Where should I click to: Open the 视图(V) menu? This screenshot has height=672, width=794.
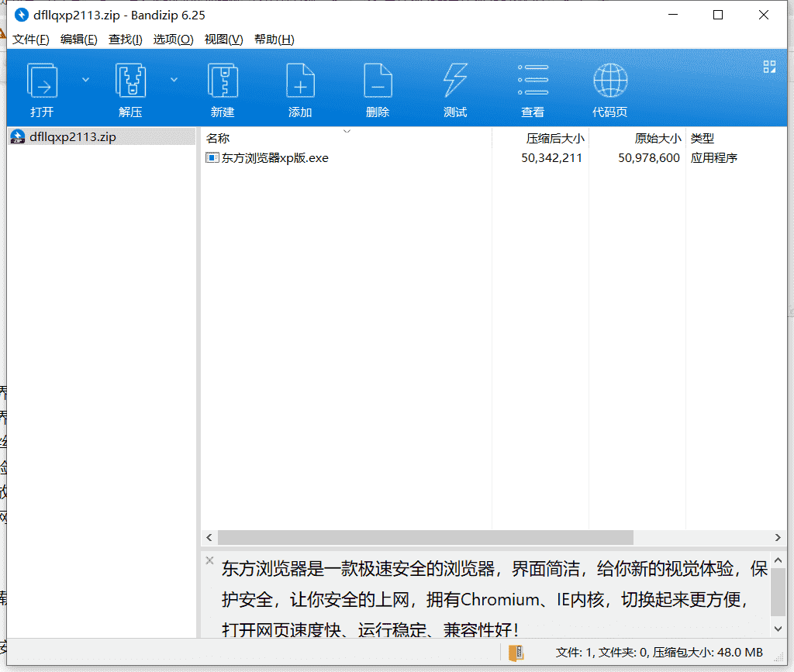tap(223, 40)
